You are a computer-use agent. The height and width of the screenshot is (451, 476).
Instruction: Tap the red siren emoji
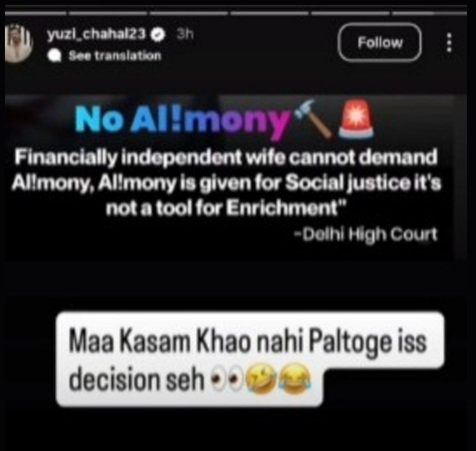pos(357,119)
